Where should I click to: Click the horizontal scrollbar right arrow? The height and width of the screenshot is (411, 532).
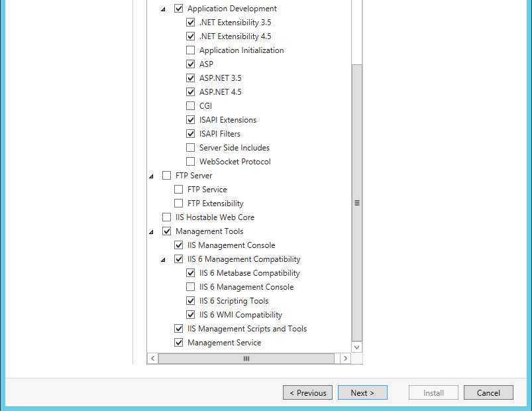point(345,358)
